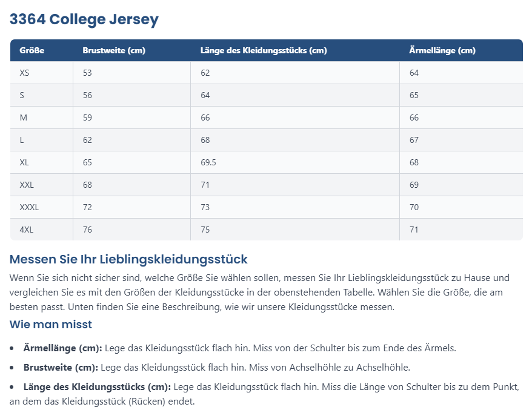Select the 4XL chest width value 76
The height and width of the screenshot is (410, 532).
click(x=88, y=230)
